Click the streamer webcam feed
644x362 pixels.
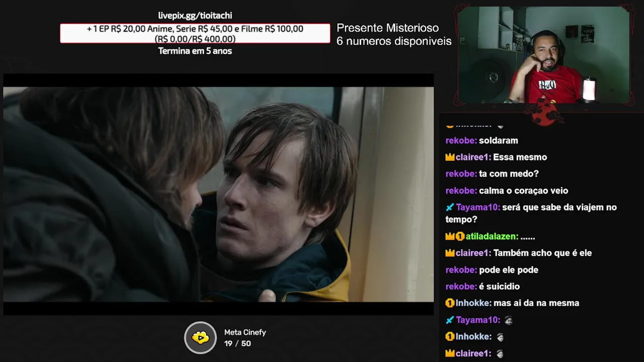[544, 54]
